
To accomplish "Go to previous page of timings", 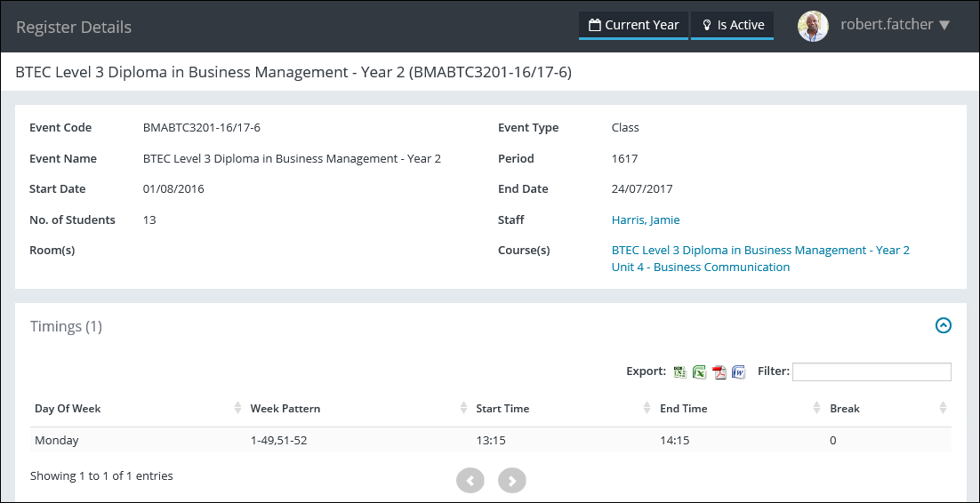I will coord(470,481).
